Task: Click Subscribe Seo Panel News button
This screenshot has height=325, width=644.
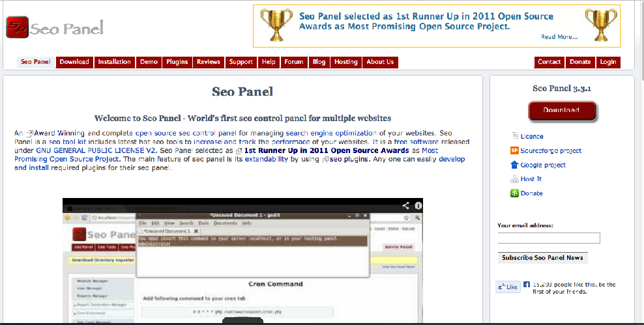Action: [x=542, y=258]
